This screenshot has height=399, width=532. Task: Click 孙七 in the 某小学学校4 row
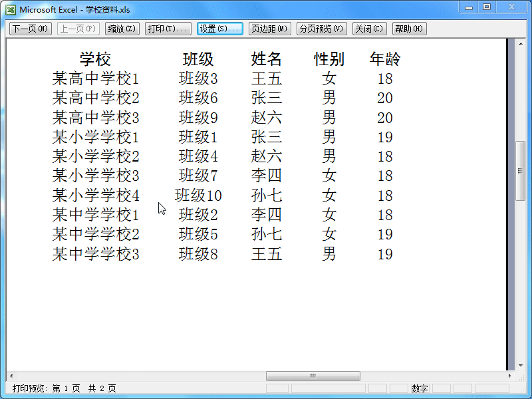click(x=267, y=196)
